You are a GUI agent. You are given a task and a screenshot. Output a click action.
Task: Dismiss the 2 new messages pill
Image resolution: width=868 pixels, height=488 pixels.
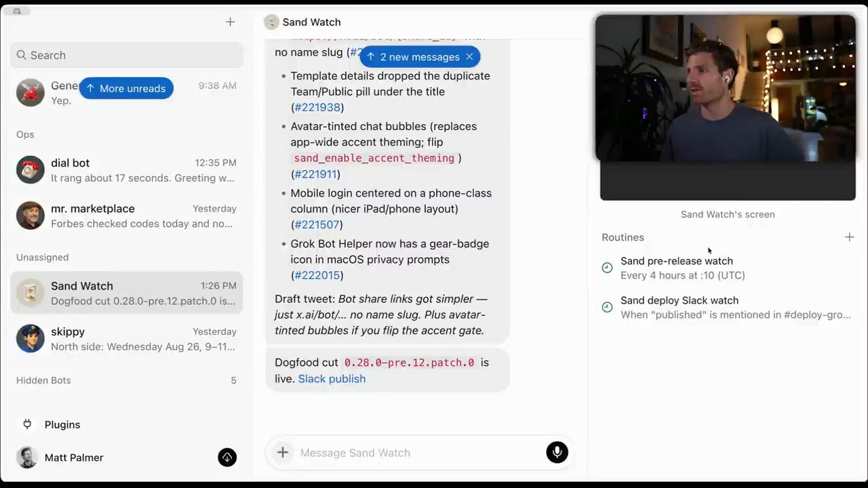click(x=469, y=57)
